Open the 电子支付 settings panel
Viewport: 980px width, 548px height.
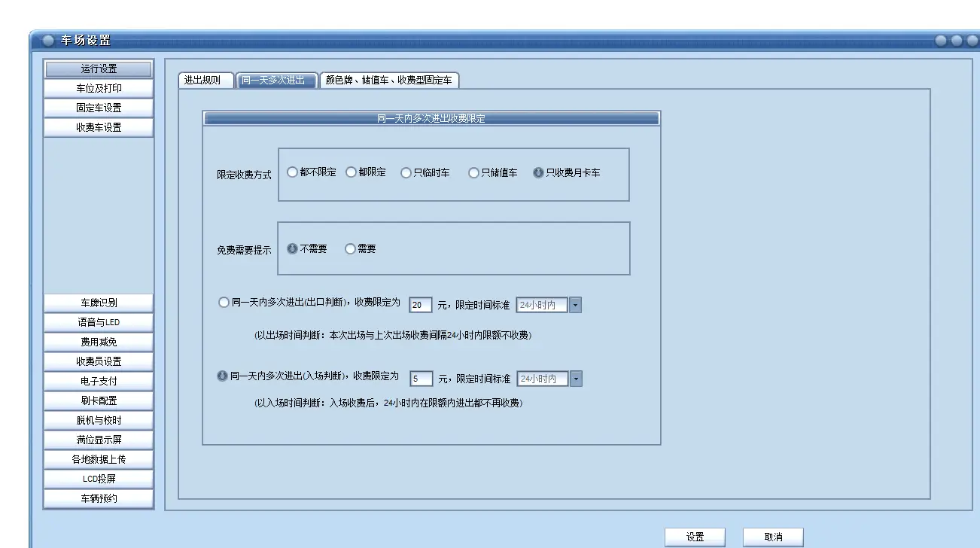99,380
